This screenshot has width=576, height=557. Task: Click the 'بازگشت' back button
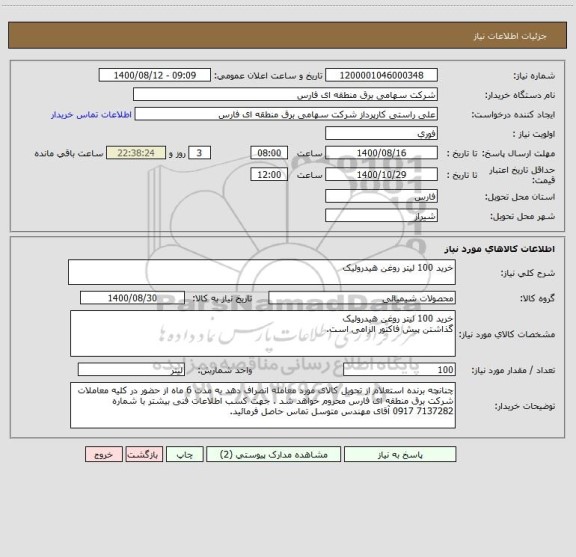144,454
